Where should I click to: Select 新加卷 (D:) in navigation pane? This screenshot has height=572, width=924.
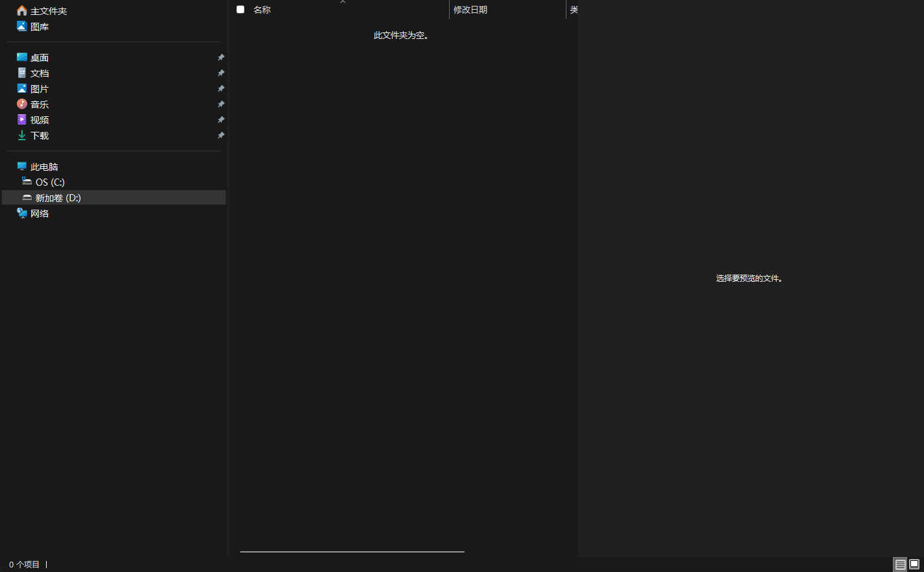click(58, 197)
